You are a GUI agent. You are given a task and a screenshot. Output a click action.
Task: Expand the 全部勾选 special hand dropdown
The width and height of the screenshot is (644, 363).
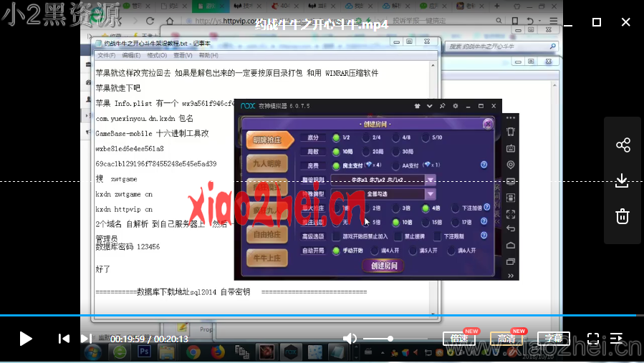431,194
